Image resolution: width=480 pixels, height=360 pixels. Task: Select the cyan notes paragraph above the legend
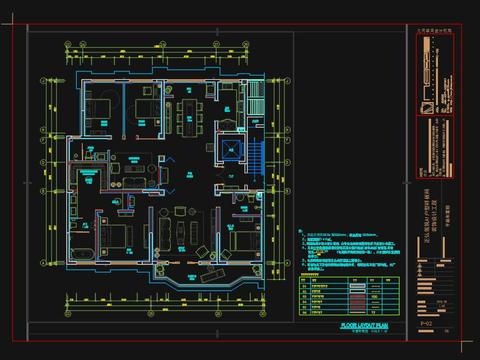point(349,250)
